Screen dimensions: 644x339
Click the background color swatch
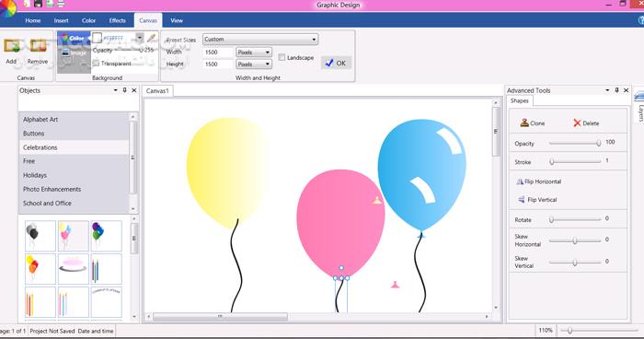click(97, 38)
